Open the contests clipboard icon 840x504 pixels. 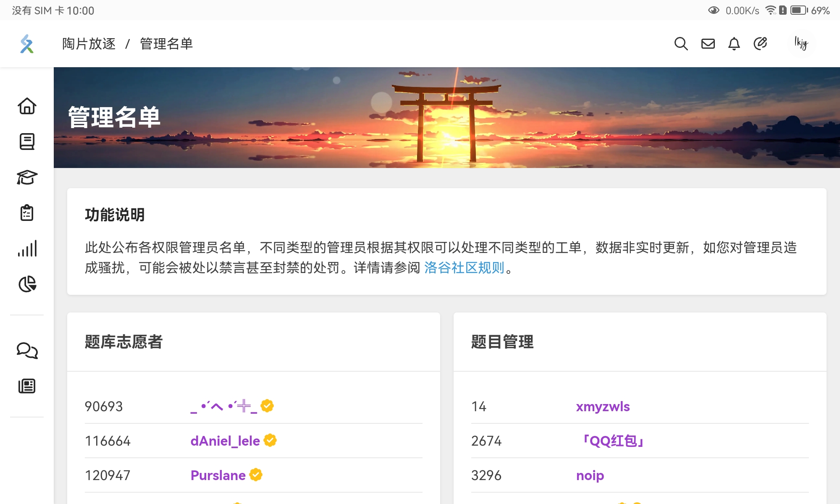27,213
